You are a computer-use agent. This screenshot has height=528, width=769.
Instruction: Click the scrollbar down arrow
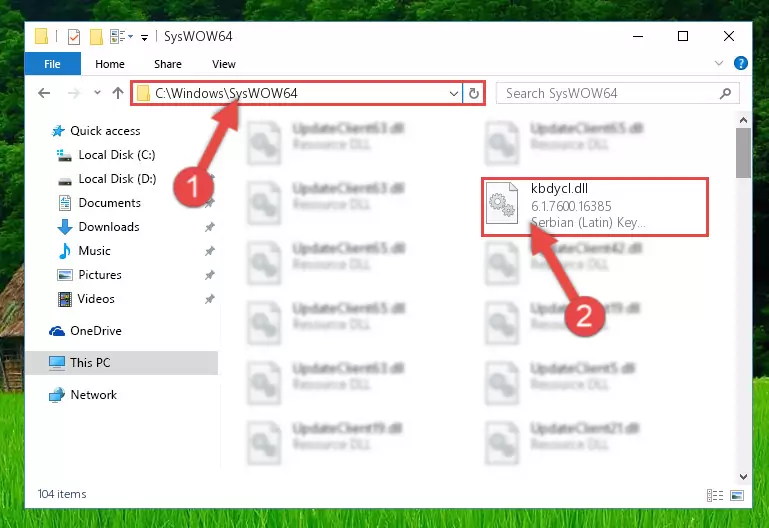(x=743, y=476)
